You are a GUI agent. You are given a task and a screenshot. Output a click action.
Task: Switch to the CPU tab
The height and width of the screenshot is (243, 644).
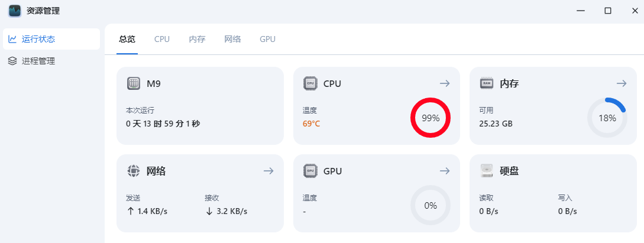(162, 39)
